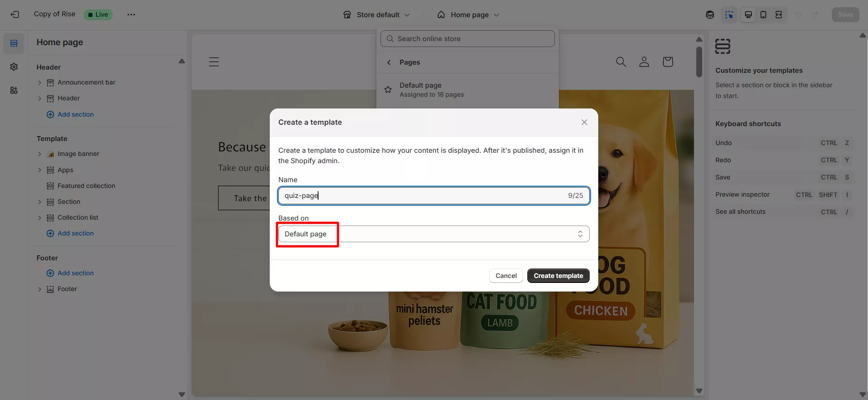Open the Based on dropdown

(433, 234)
